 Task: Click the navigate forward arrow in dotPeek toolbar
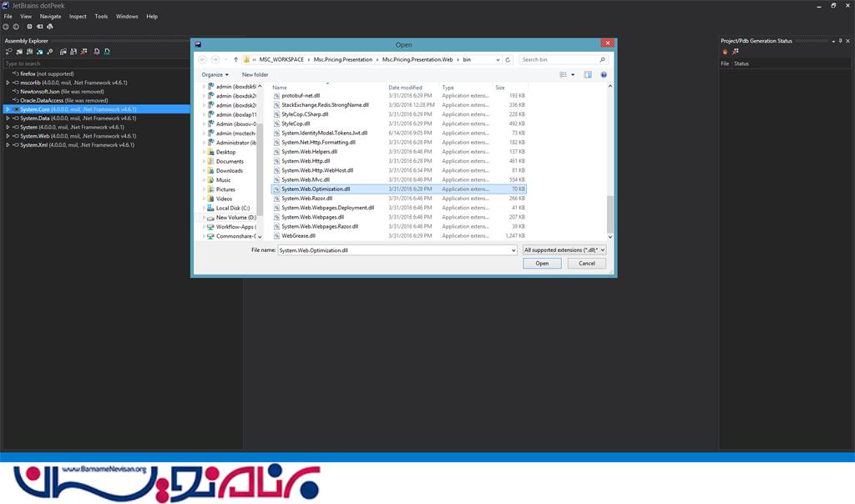tap(17, 27)
